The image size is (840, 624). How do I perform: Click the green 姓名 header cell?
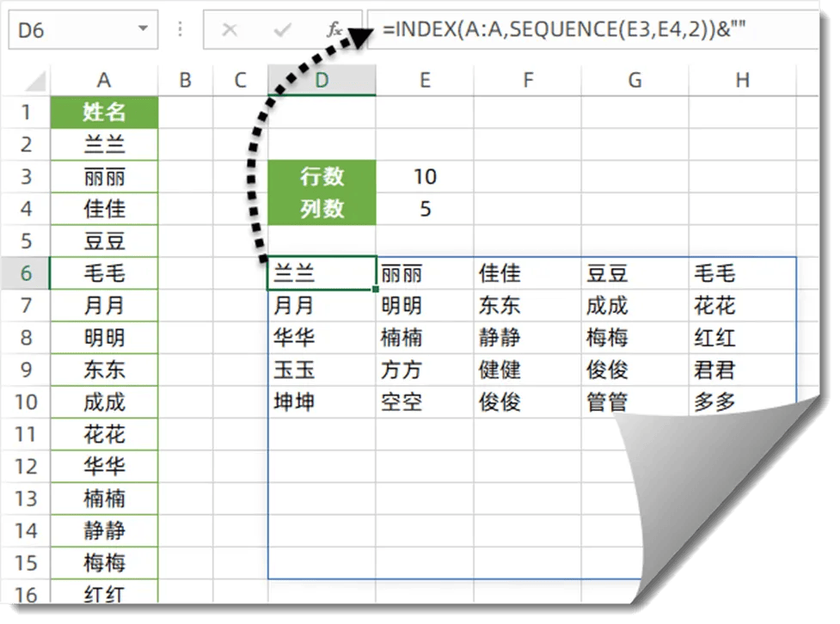pos(105,113)
